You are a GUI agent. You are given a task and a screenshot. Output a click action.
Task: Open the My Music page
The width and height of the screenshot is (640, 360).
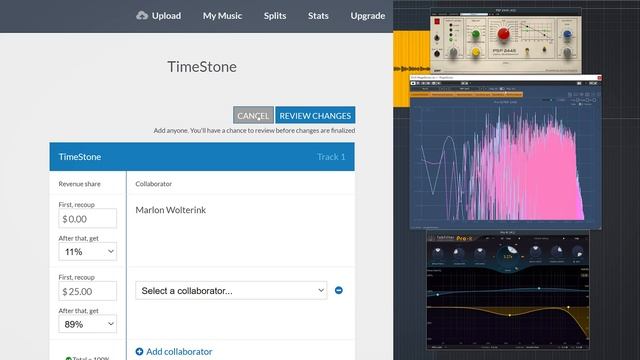[x=222, y=16]
